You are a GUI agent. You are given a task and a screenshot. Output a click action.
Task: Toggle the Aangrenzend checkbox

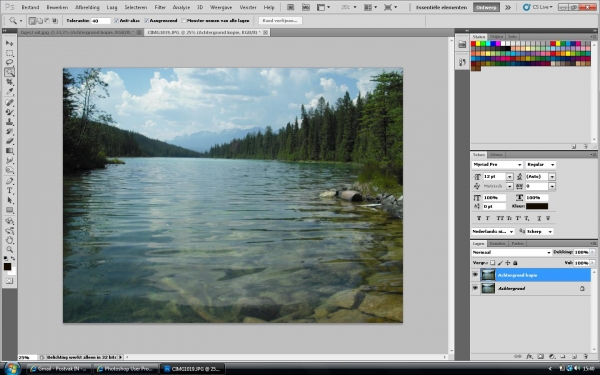(x=146, y=21)
